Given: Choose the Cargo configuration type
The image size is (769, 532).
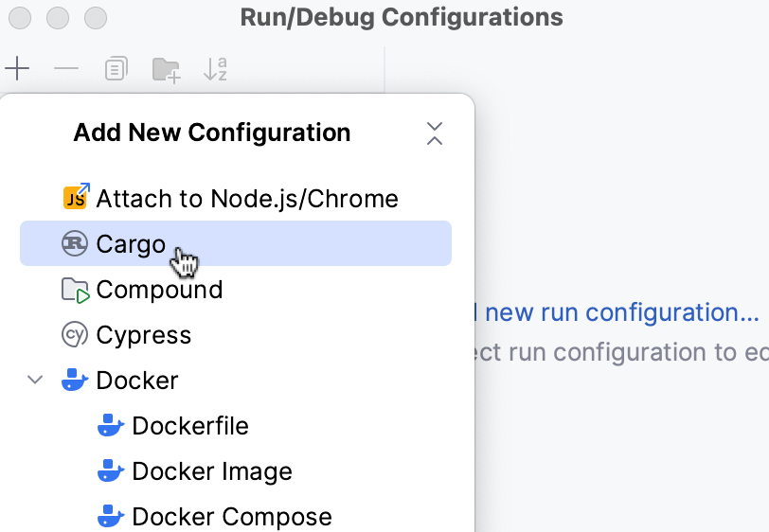Looking at the screenshot, I should pos(131,244).
